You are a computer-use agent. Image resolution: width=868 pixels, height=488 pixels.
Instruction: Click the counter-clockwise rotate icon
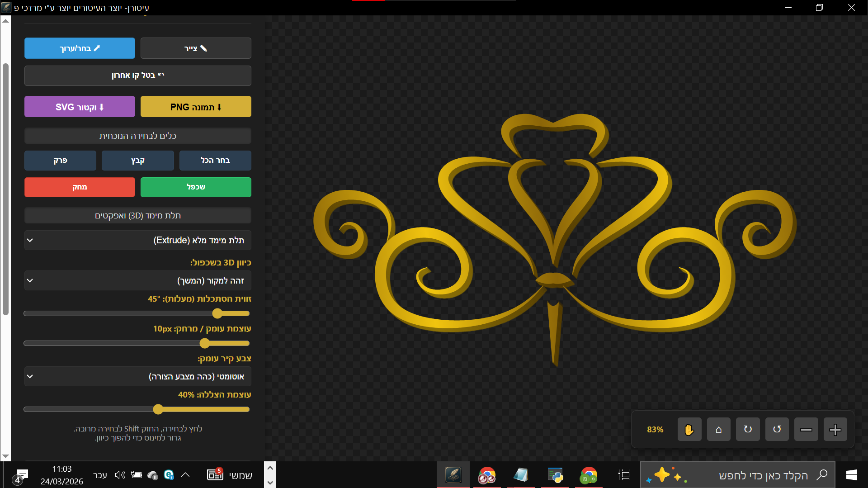777,429
